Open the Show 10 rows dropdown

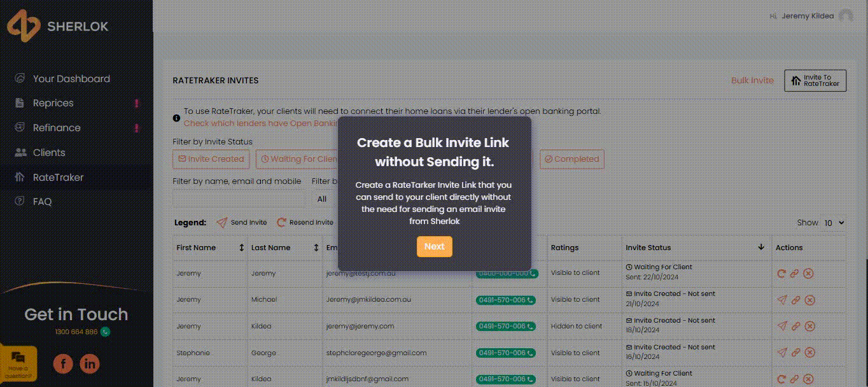(x=834, y=223)
